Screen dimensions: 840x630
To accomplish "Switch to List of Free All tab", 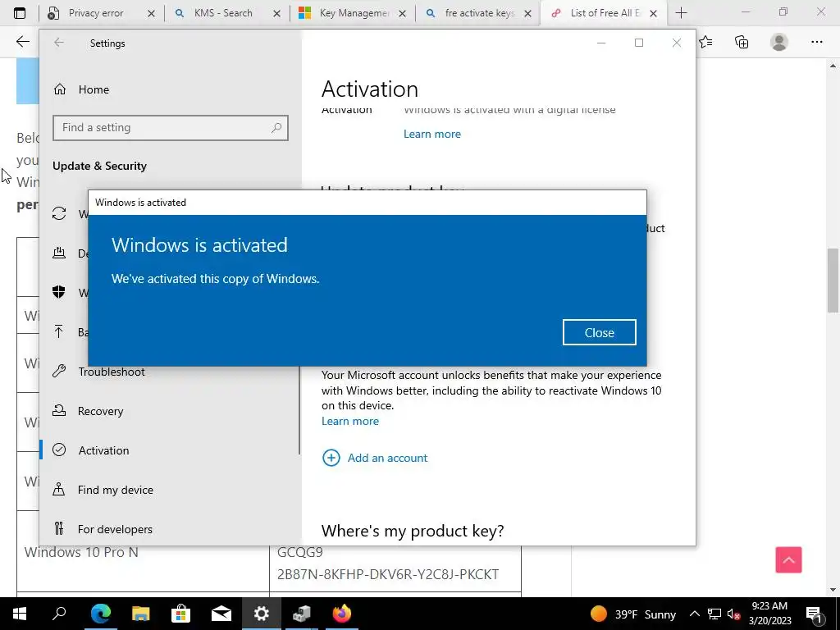I will pos(605,13).
